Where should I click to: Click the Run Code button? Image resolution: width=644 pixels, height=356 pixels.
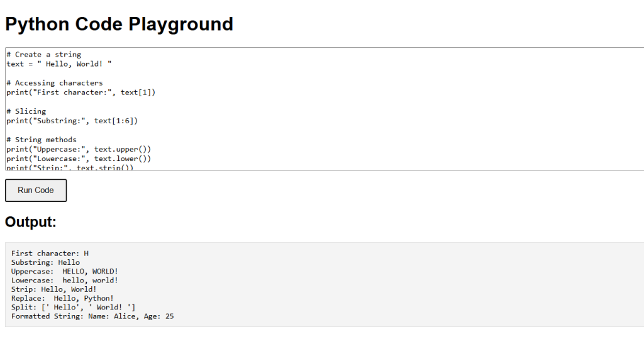click(x=36, y=190)
